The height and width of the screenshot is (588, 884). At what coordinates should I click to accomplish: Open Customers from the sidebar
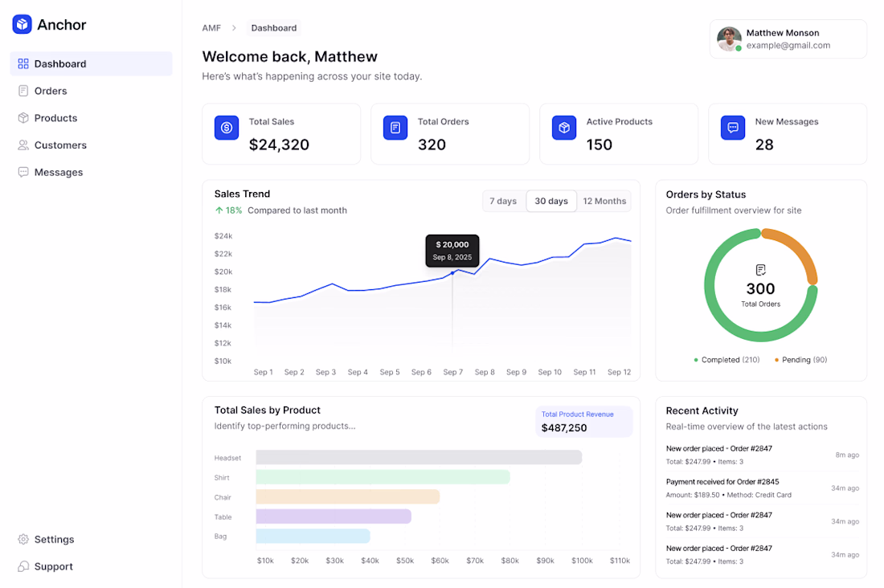92,145
